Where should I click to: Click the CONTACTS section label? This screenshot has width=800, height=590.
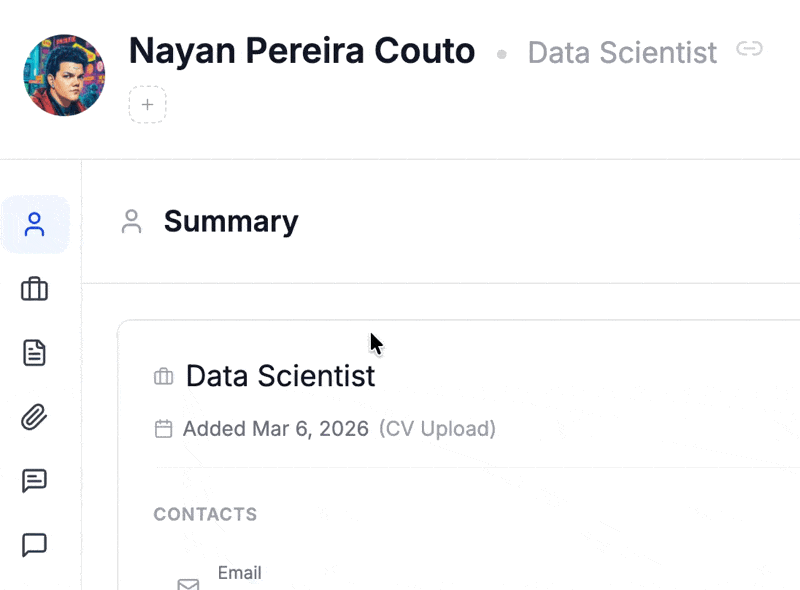pos(205,514)
